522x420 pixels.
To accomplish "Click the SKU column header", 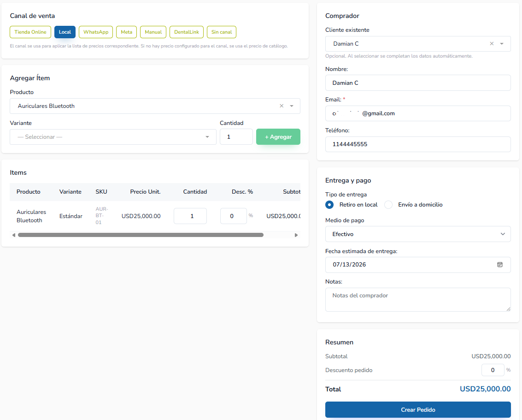I will 101,192.
